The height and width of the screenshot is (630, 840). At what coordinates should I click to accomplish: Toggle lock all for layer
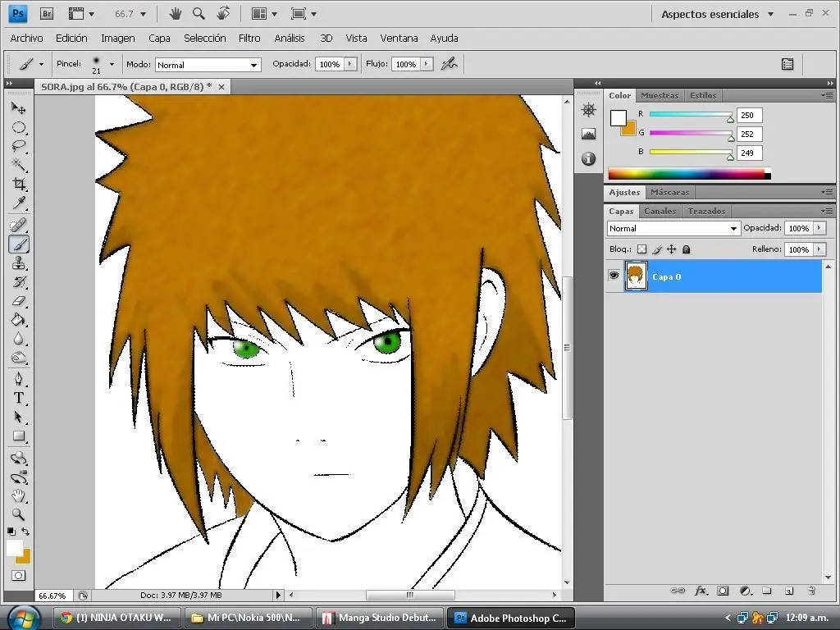point(687,249)
